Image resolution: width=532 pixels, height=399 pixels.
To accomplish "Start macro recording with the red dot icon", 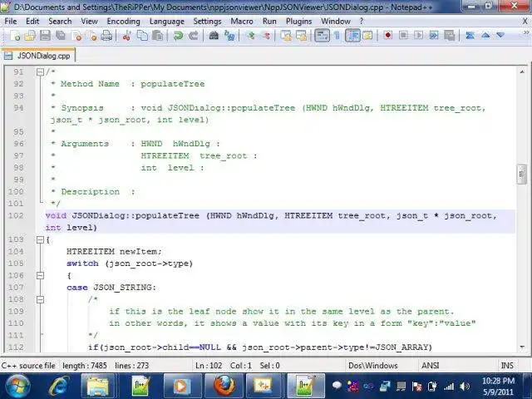I will point(388,35).
